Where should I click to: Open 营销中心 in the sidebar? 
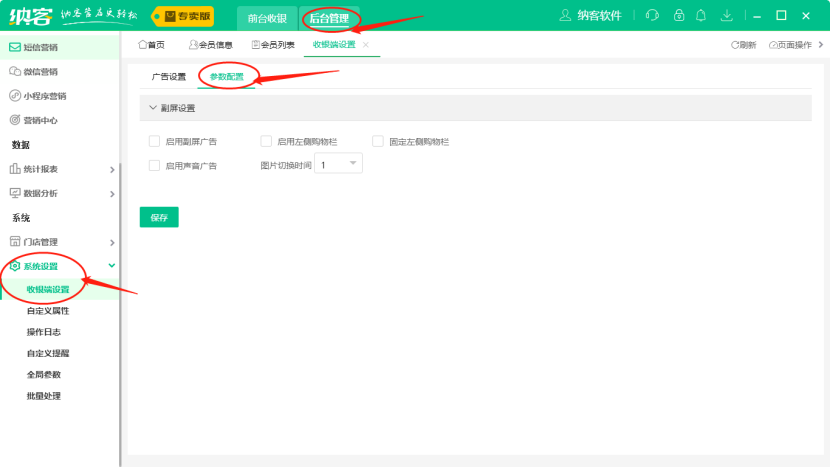pyautogui.click(x=40, y=120)
